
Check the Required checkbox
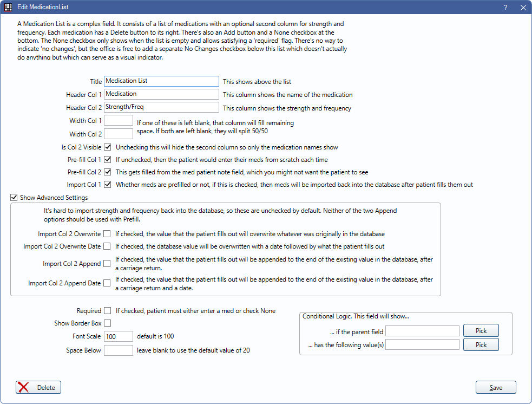point(108,311)
